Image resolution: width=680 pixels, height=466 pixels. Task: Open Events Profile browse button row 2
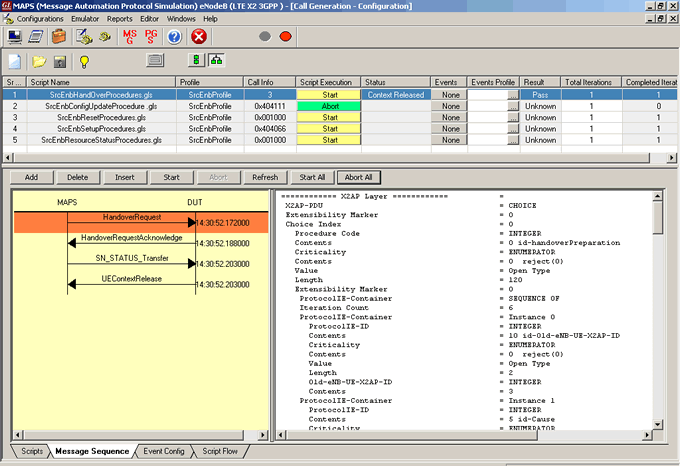coord(513,106)
